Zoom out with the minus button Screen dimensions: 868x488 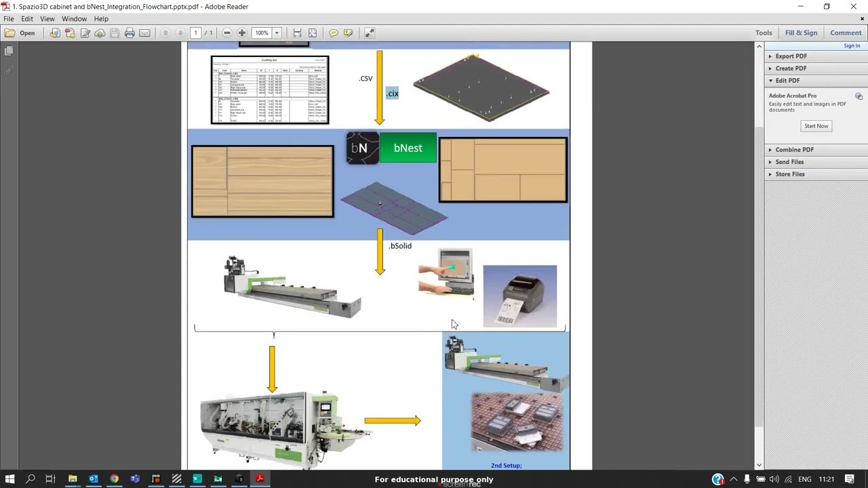[x=227, y=33]
